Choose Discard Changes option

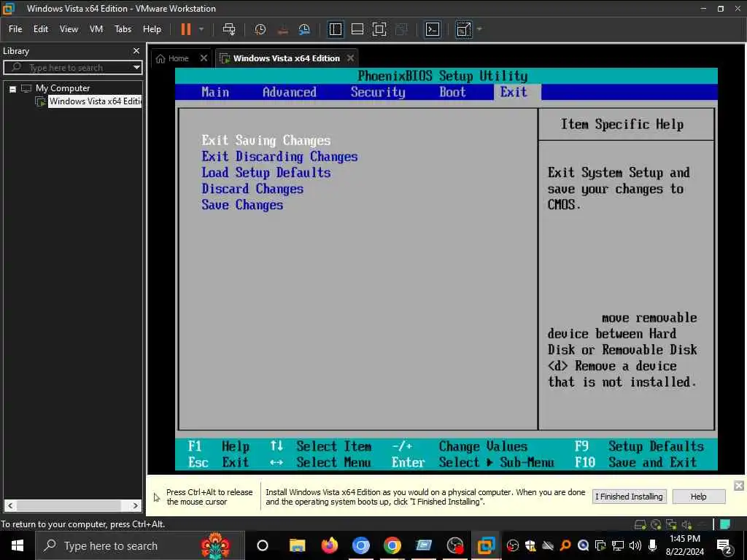tap(252, 189)
